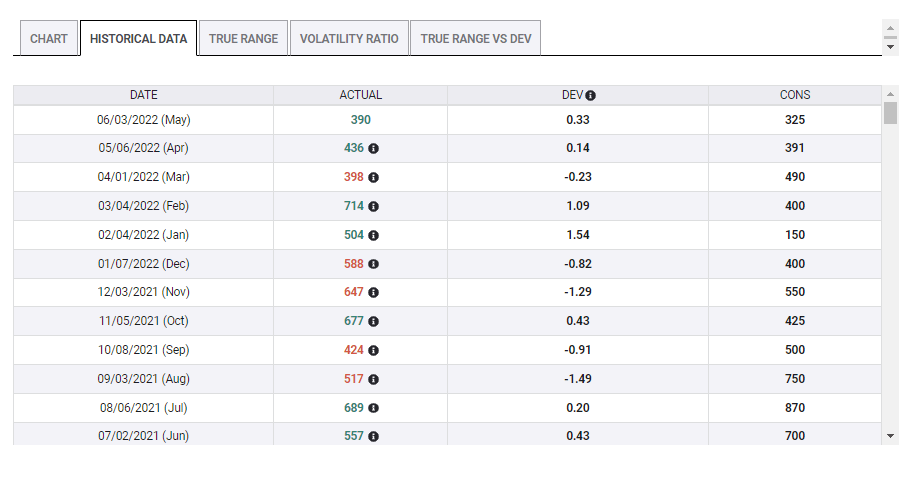This screenshot has width=914, height=488.
Task: Click info icon next to 647 November actual
Action: (x=373, y=292)
